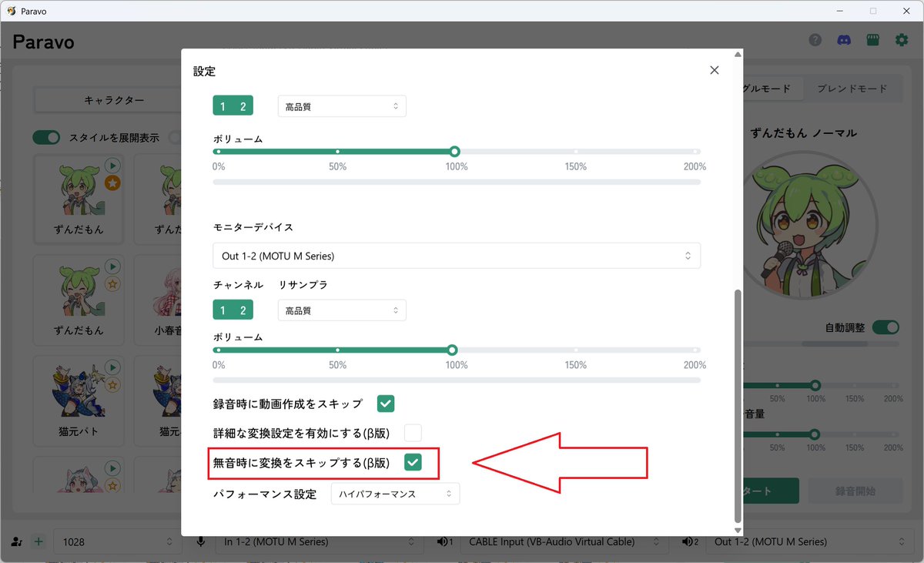
Task: Adjust the monitor ボリューム slider handle
Action: (452, 350)
